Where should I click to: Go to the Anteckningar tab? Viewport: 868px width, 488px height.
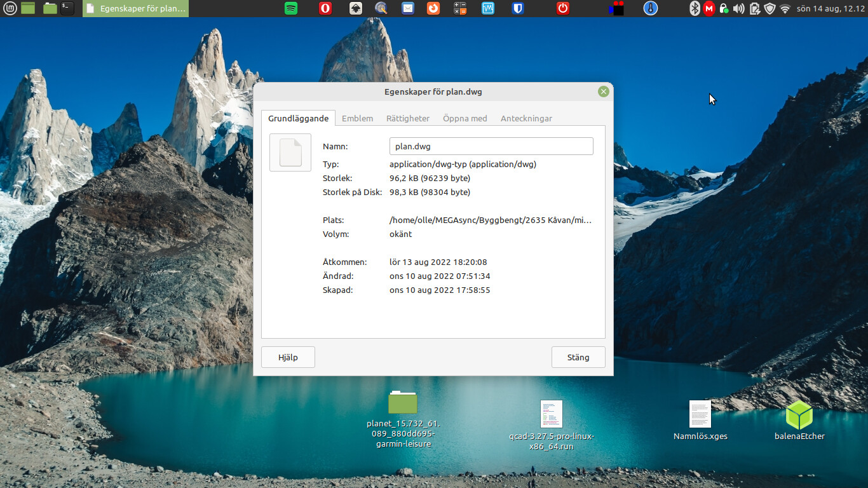pyautogui.click(x=526, y=118)
